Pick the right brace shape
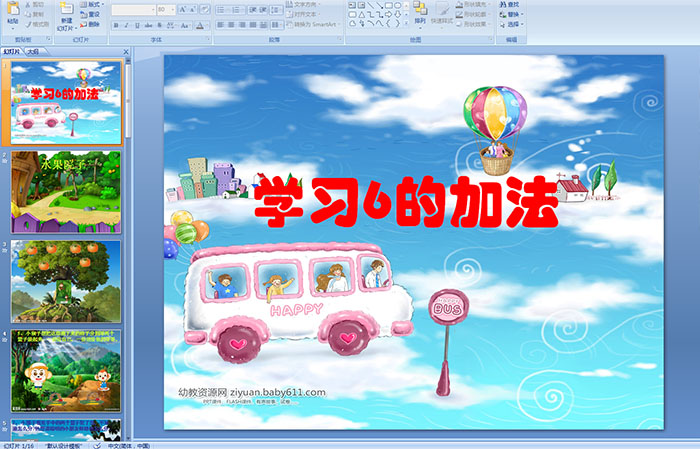Screen dimensions: 700x449 (x=397, y=24)
